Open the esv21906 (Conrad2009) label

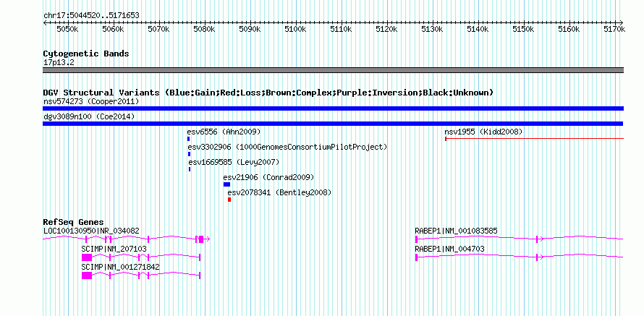pos(268,177)
